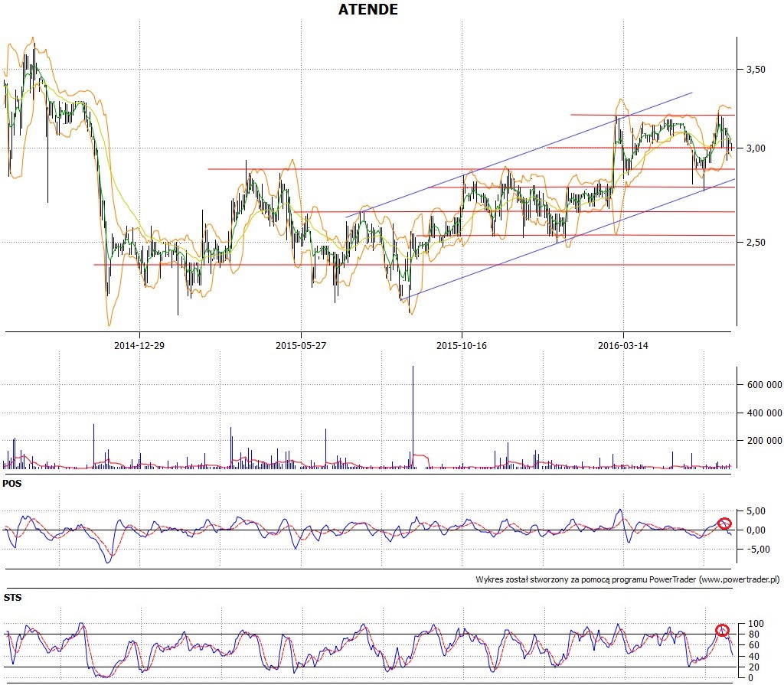This screenshot has height=685, width=784.
Task: Select the 2016-03-14 date label
Action: click(623, 345)
